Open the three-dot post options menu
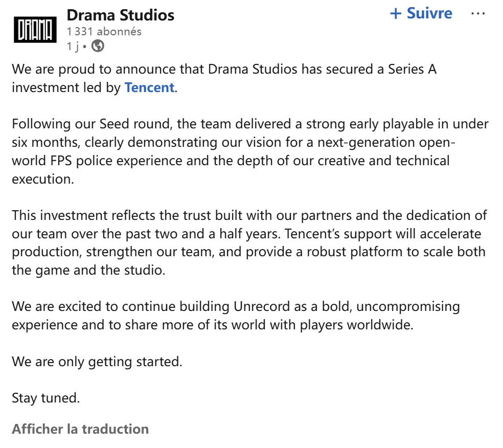Screen dimensions: 503x448 click(x=477, y=14)
